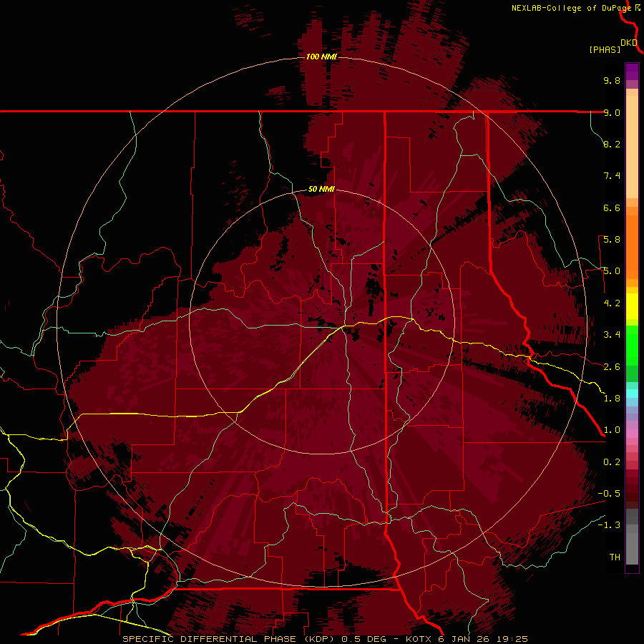Click the 7.4 legend value

point(612,176)
